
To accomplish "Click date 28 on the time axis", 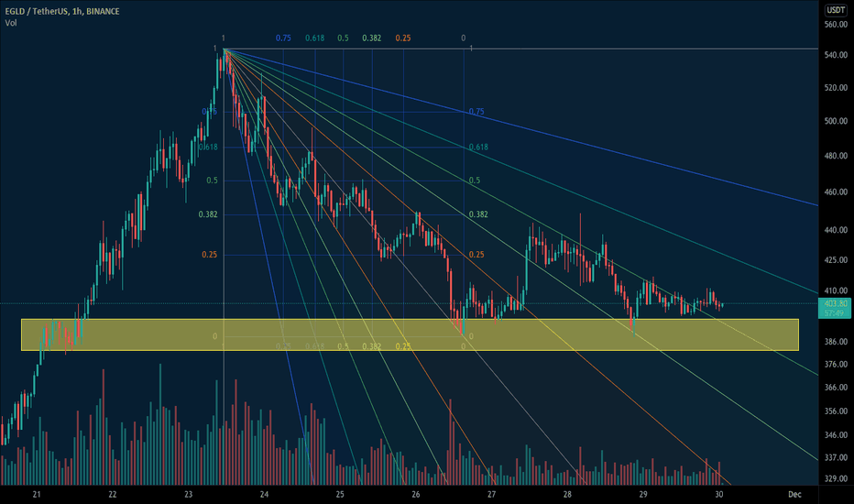I will (x=567, y=495).
